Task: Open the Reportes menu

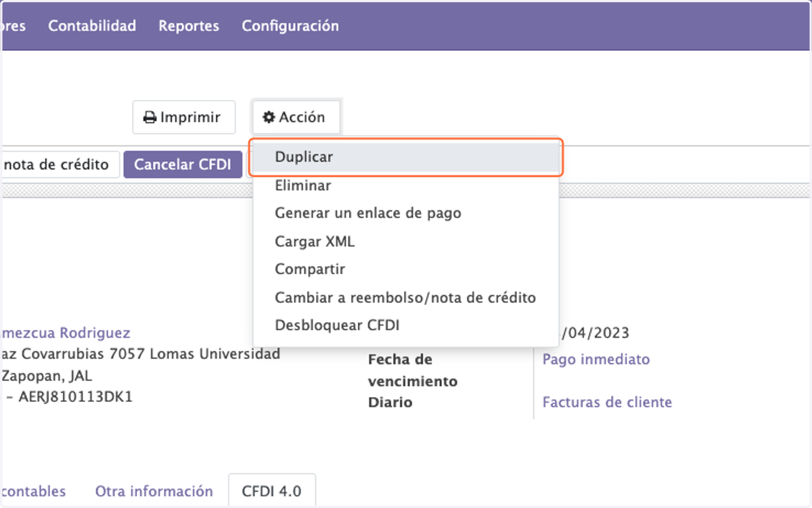Action: (189, 26)
